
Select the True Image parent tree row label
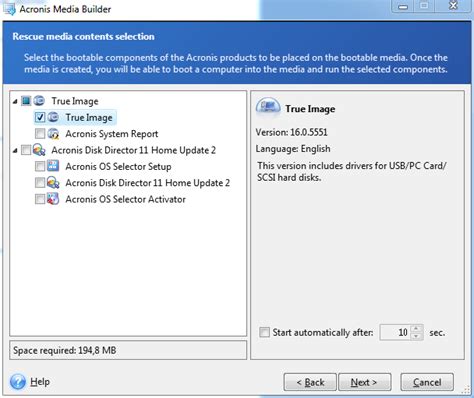[75, 101]
